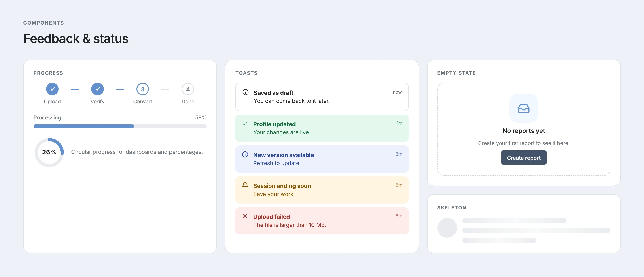Click the '5m' timestamp on Session ending toast
Viewport: 644px width, 277px height.
(399, 185)
